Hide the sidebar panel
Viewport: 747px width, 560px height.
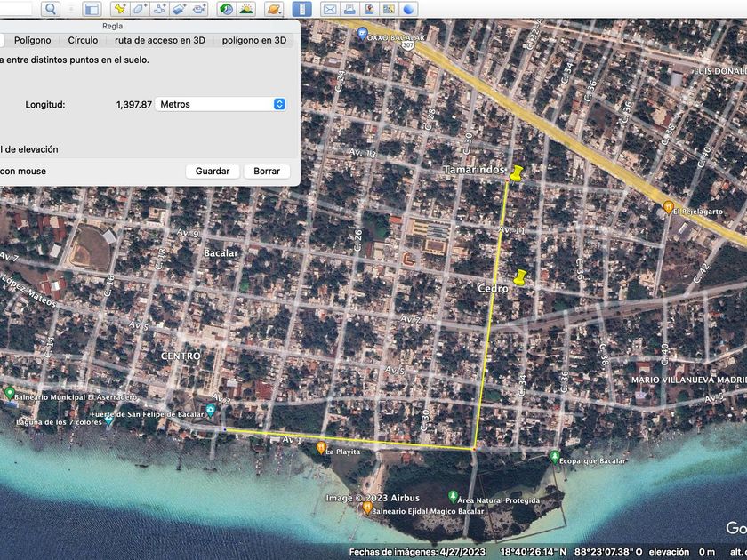coord(91,9)
